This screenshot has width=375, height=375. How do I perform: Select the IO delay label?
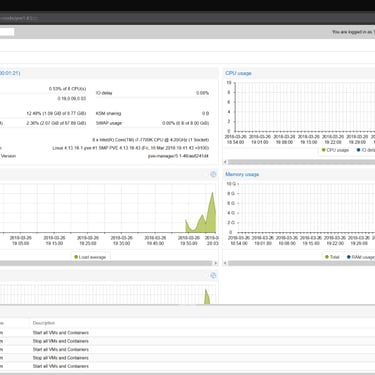point(104,93)
